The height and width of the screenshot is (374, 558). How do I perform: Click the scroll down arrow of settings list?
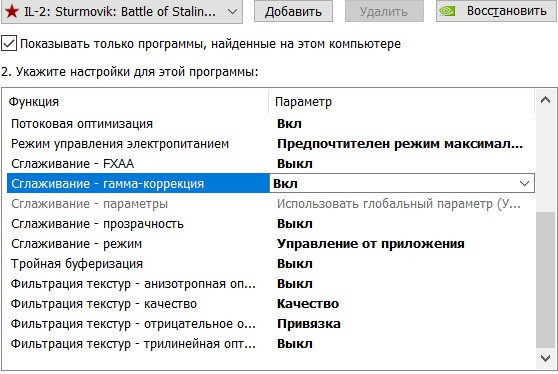[x=545, y=358]
